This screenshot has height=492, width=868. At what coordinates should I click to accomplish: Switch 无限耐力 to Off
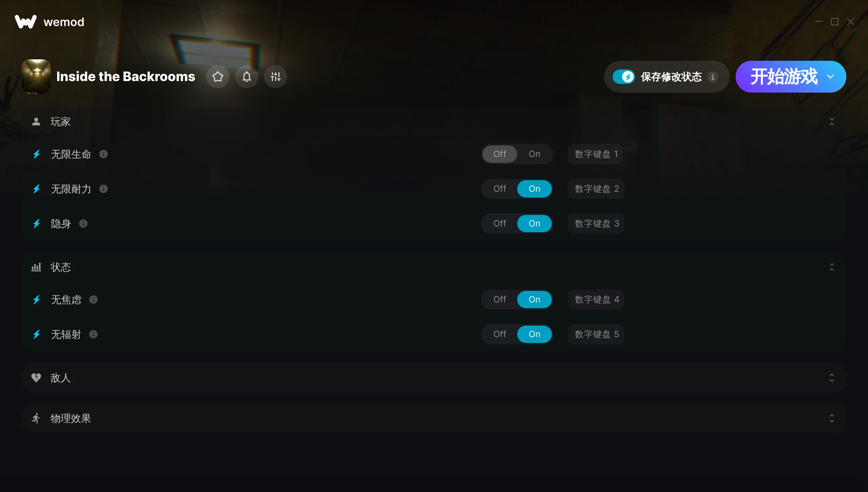(x=499, y=189)
